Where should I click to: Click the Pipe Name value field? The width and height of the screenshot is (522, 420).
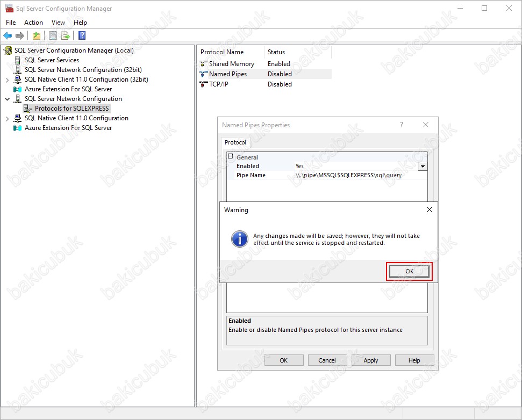point(360,175)
